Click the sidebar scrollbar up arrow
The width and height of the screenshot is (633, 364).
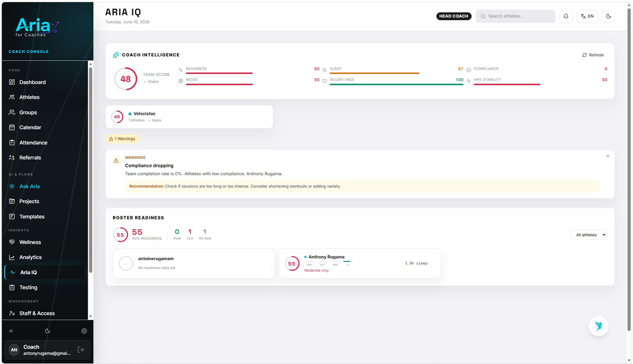pos(91,64)
